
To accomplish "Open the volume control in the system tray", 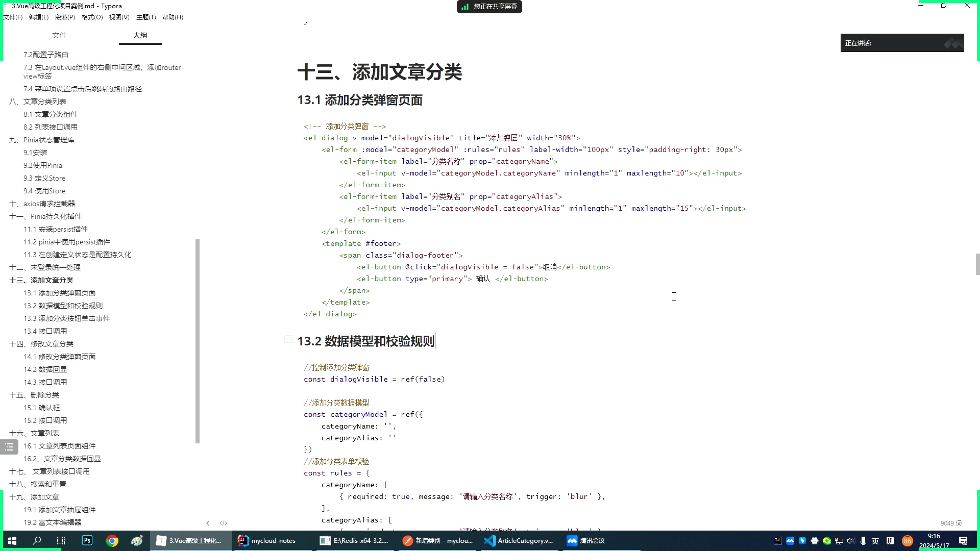I will point(850,540).
